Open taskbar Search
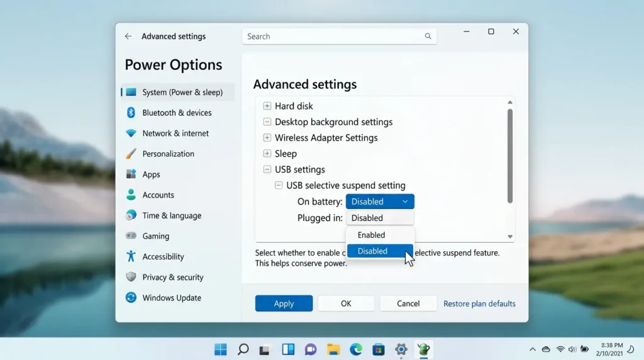644x360 pixels. click(243, 349)
